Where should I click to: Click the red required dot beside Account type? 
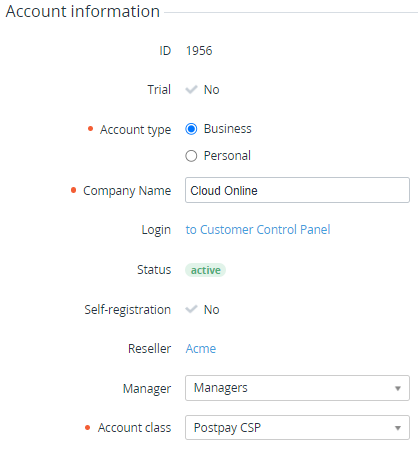(x=90, y=129)
